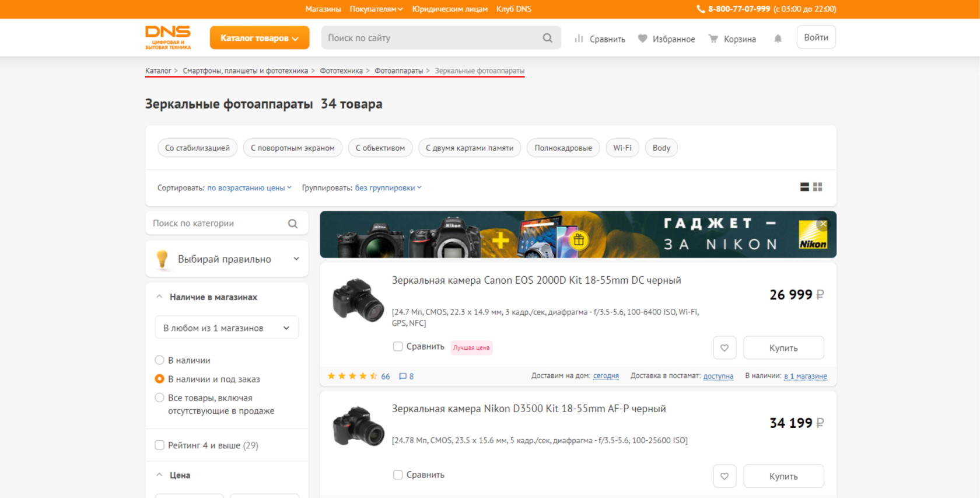Go to Каталог breadcrumb

(x=158, y=71)
